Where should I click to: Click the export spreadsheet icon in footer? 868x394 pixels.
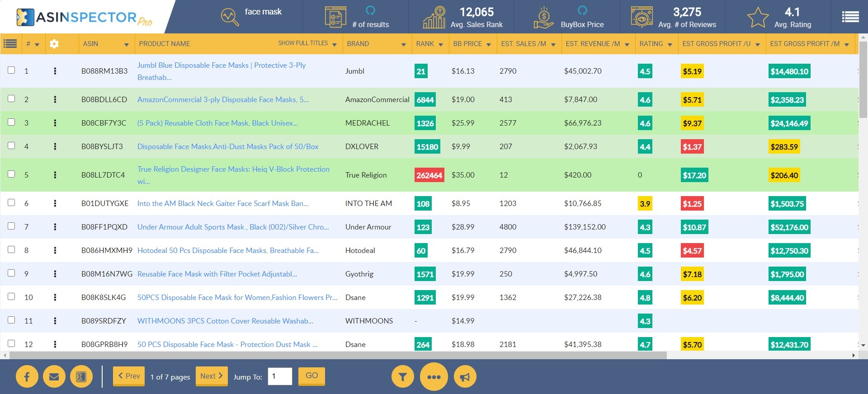click(x=81, y=377)
